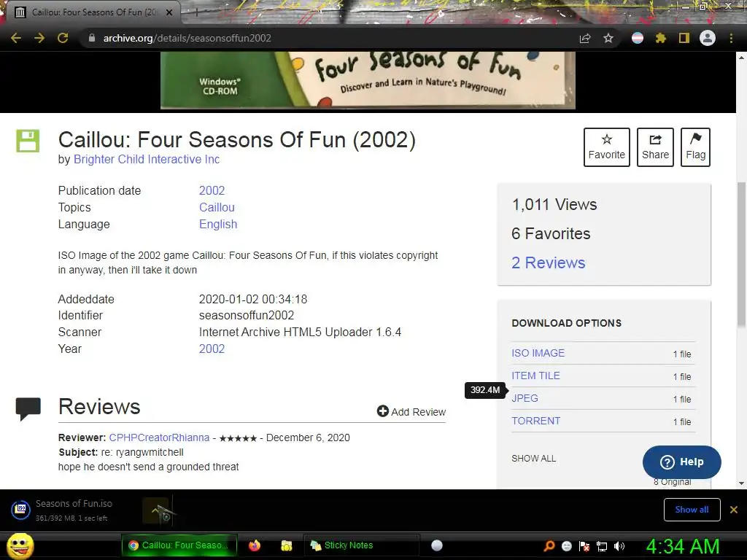Favorite this item with the star button
Viewport: 747px width, 560px height.
(606, 147)
